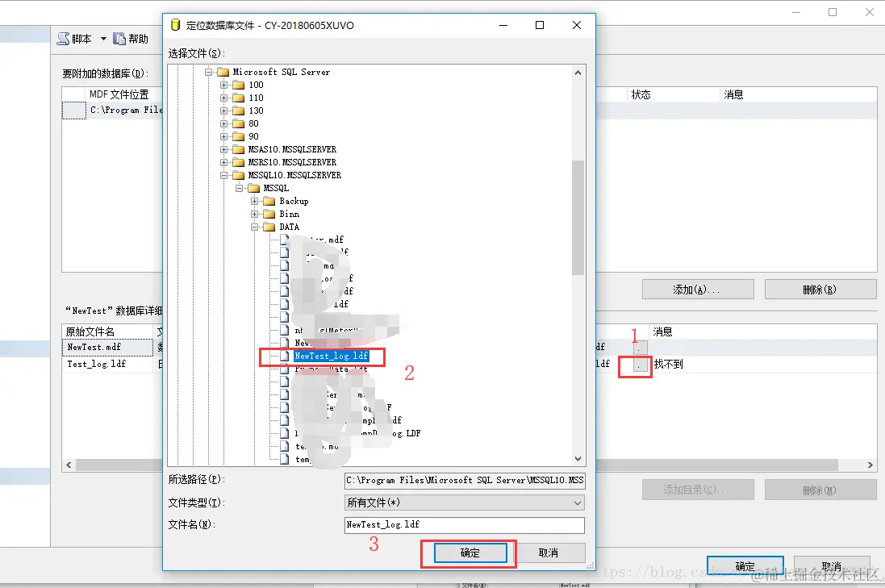Expand the 90 folder

pyautogui.click(x=224, y=136)
